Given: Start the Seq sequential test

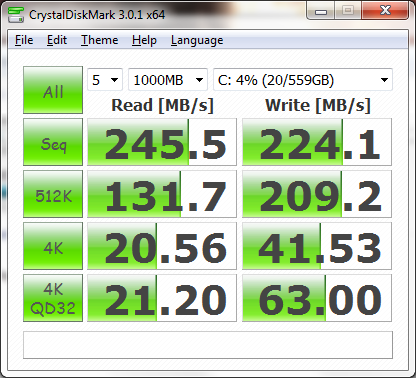Looking at the screenshot, I should (53, 142).
